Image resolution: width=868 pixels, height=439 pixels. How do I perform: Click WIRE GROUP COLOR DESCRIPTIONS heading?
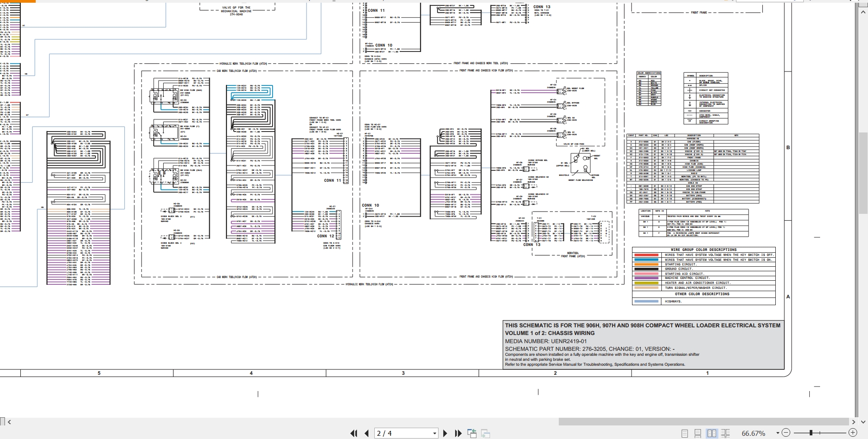pos(704,250)
